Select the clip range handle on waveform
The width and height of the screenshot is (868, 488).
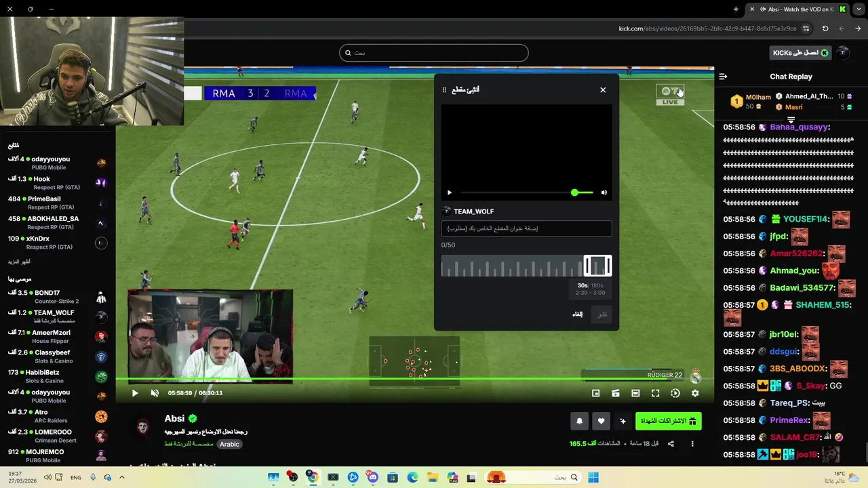click(597, 266)
